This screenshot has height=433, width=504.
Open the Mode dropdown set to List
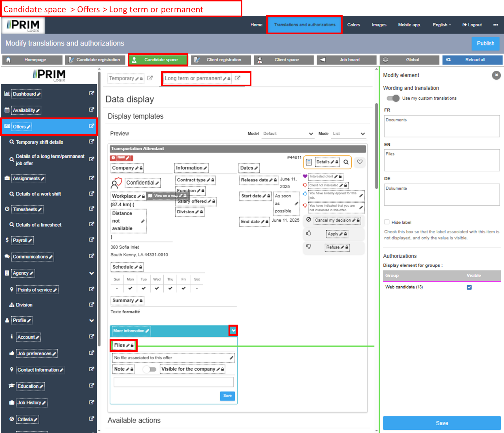(349, 134)
